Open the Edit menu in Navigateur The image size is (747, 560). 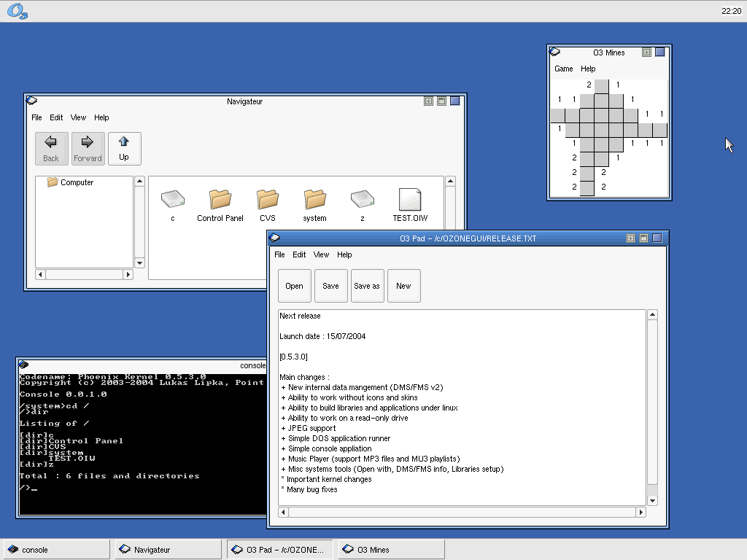click(x=56, y=117)
